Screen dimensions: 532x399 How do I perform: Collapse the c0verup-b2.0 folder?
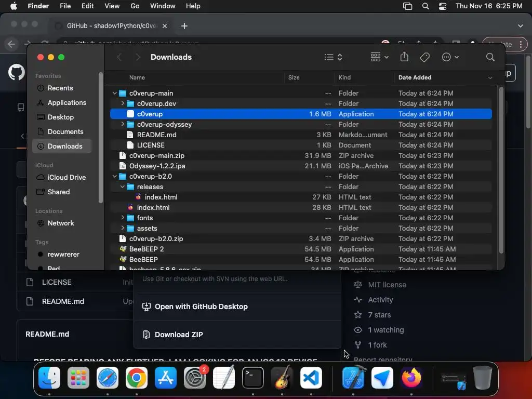tap(114, 176)
